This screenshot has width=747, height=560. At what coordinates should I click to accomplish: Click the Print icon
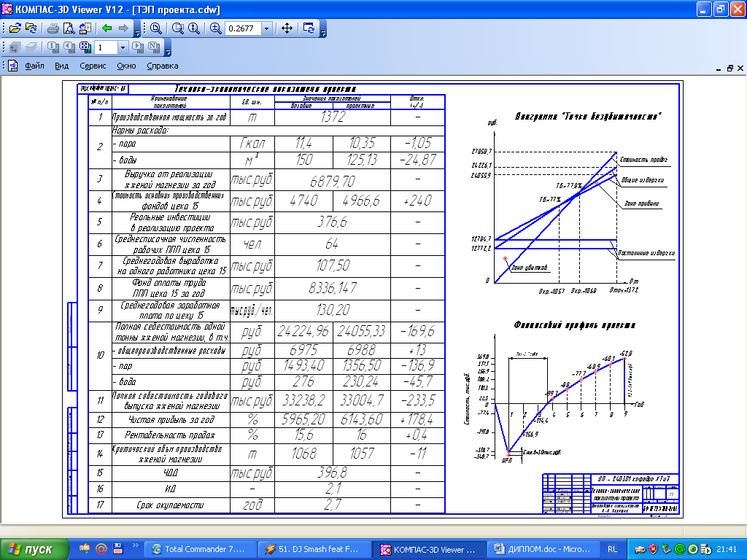click(x=53, y=28)
